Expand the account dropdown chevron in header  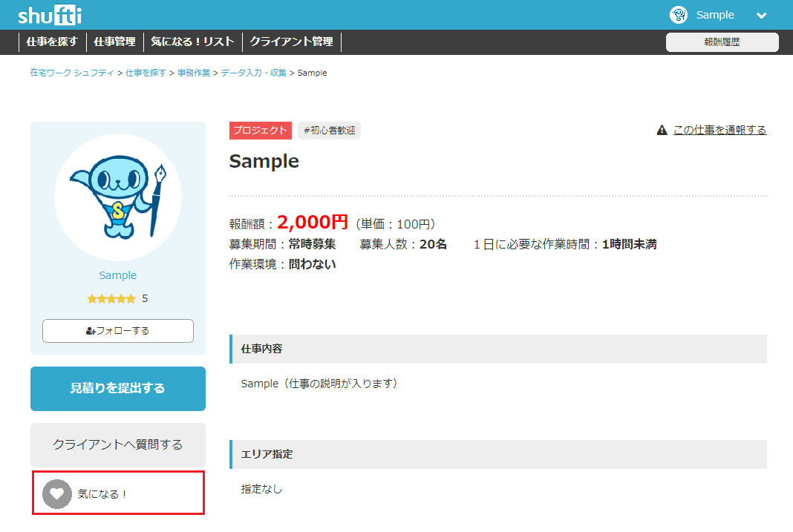[761, 16]
